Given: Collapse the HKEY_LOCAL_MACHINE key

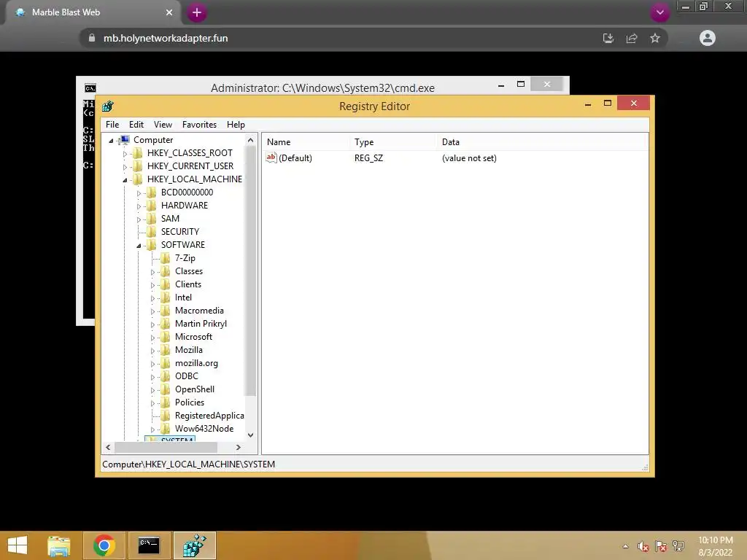Looking at the screenshot, I should [125, 180].
